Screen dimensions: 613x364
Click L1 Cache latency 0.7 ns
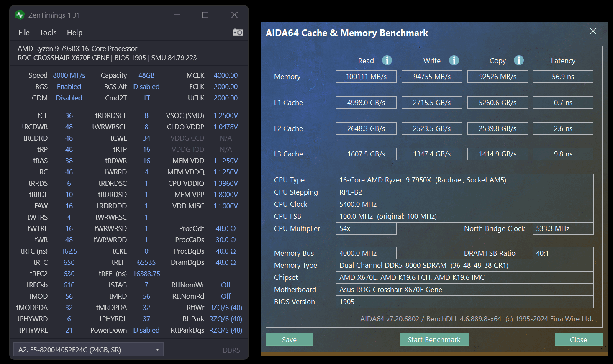pos(563,103)
